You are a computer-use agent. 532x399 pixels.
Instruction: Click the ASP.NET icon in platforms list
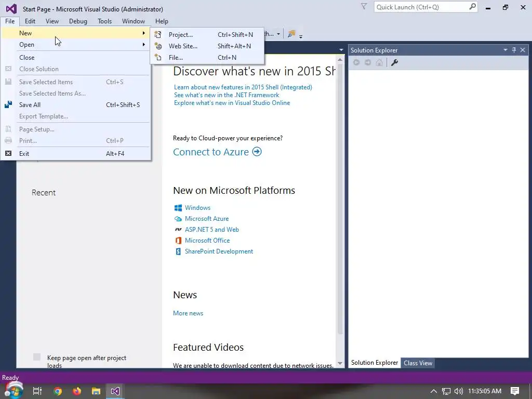pyautogui.click(x=178, y=229)
